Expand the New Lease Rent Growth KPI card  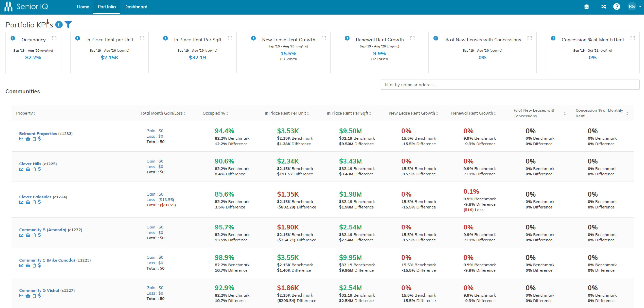pos(324,38)
